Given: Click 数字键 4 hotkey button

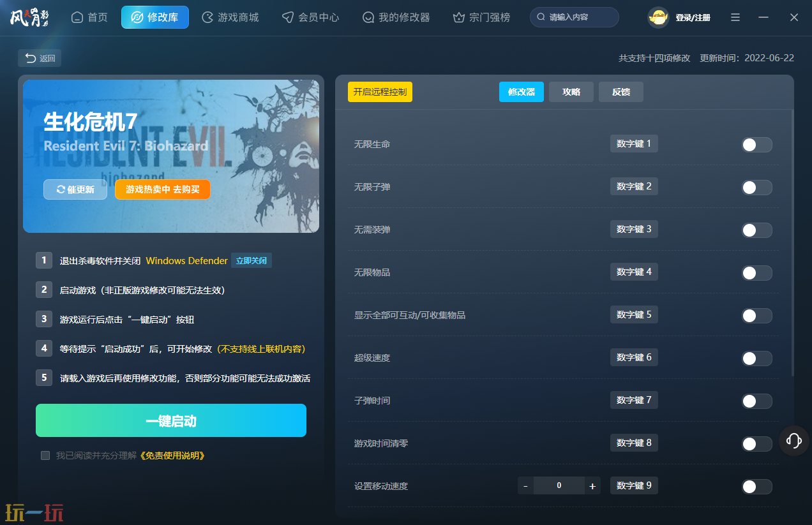Looking at the screenshot, I should [634, 272].
